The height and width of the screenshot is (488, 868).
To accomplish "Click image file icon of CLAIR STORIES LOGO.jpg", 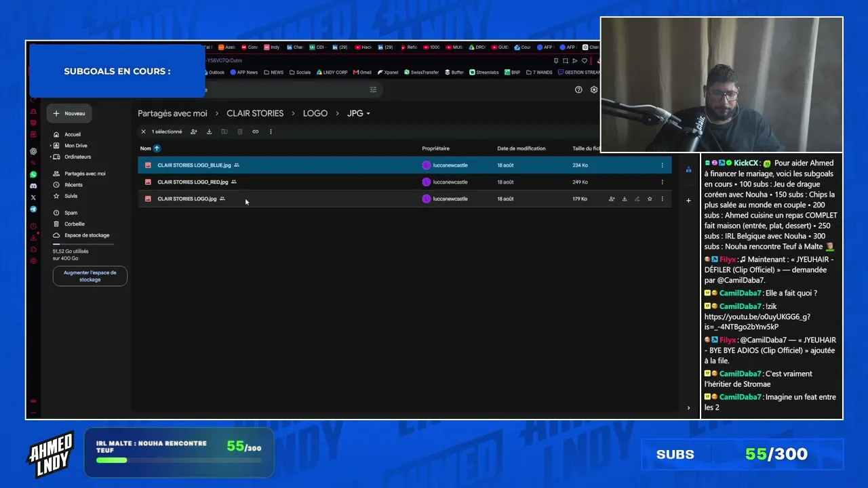I will coord(148,199).
